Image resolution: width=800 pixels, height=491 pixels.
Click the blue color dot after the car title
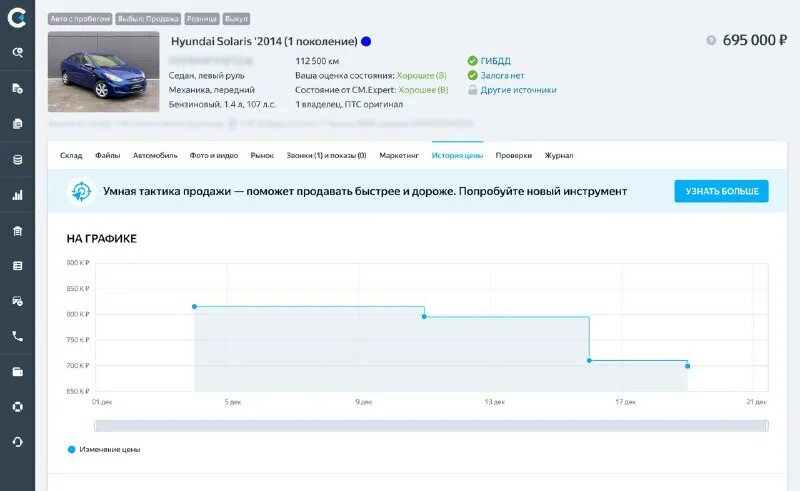coord(366,41)
